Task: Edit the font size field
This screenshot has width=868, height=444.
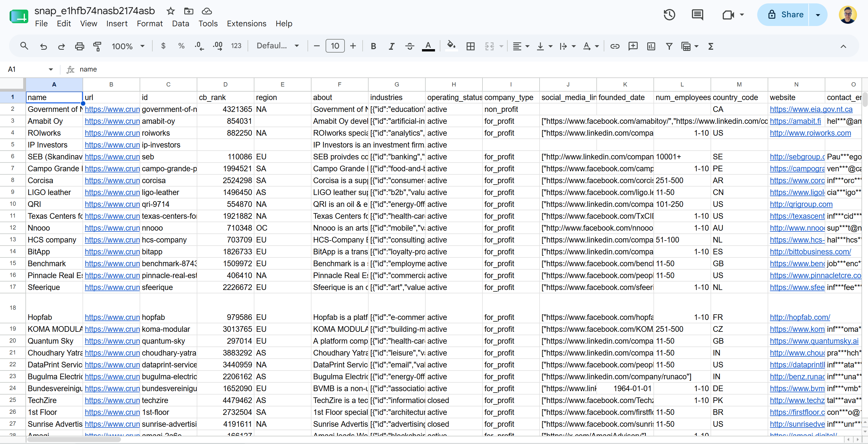Action: coord(335,46)
